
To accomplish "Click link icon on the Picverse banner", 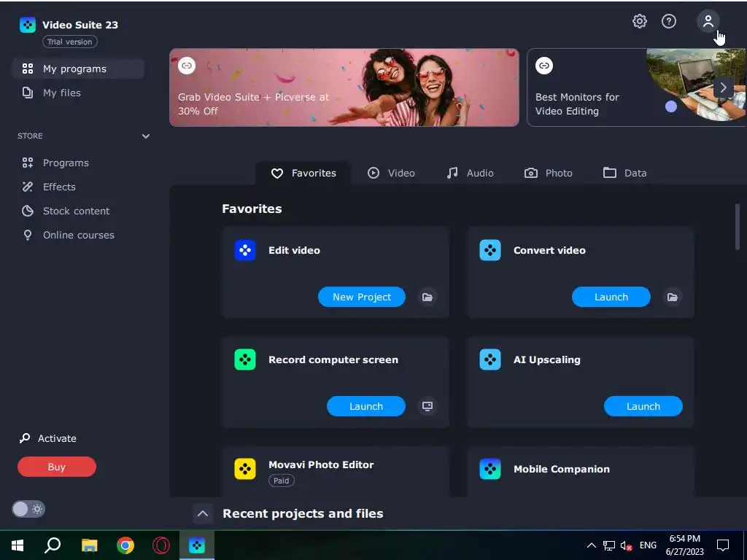I will pyautogui.click(x=187, y=65).
